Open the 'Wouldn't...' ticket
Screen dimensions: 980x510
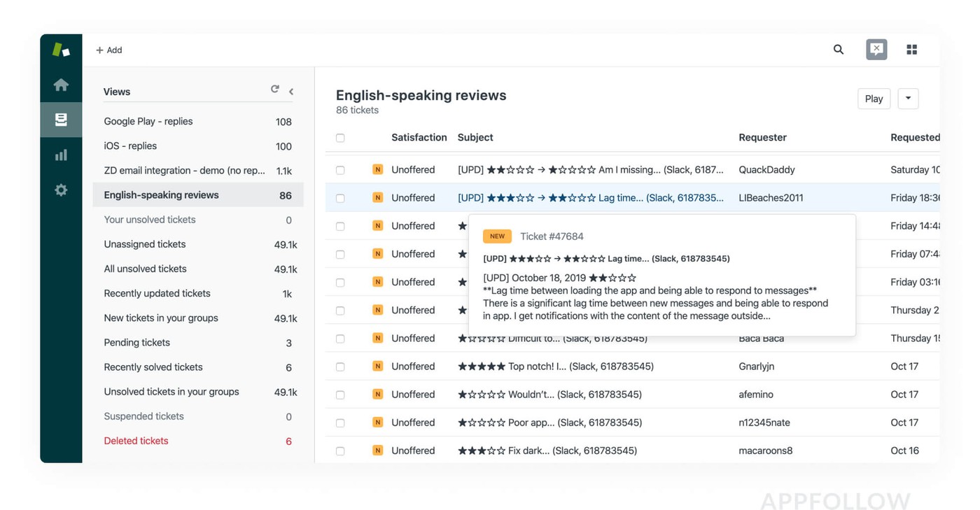pyautogui.click(x=549, y=394)
